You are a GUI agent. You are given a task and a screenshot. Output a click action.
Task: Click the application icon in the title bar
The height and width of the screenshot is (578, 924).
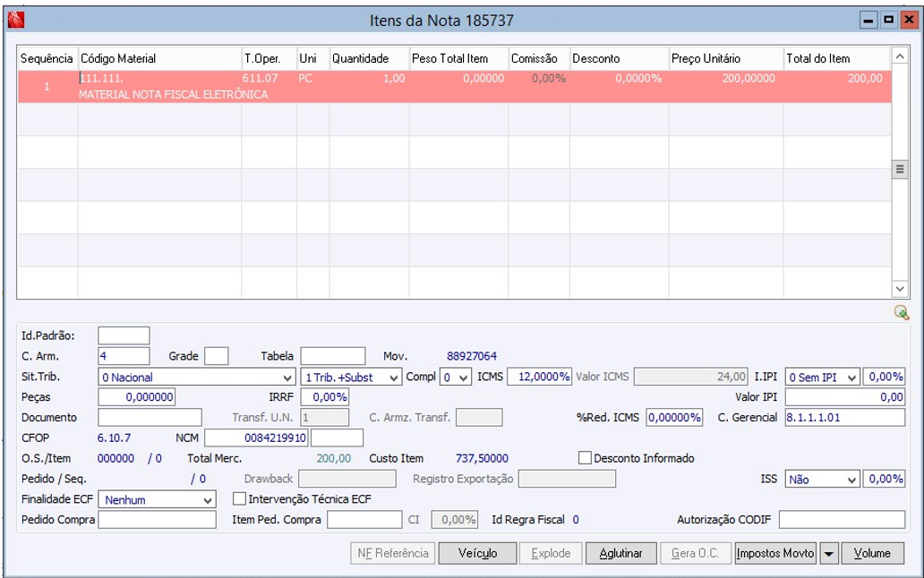tap(15, 19)
